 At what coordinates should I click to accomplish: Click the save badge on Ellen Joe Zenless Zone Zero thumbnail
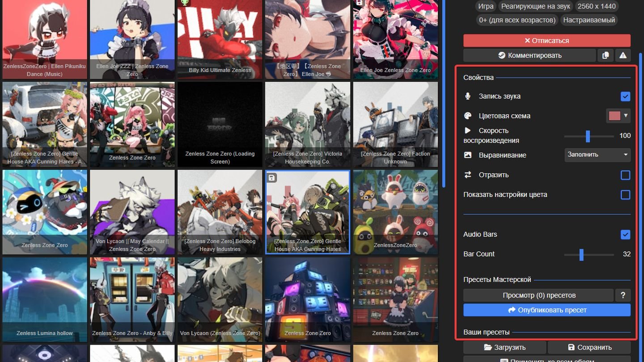(x=360, y=3)
